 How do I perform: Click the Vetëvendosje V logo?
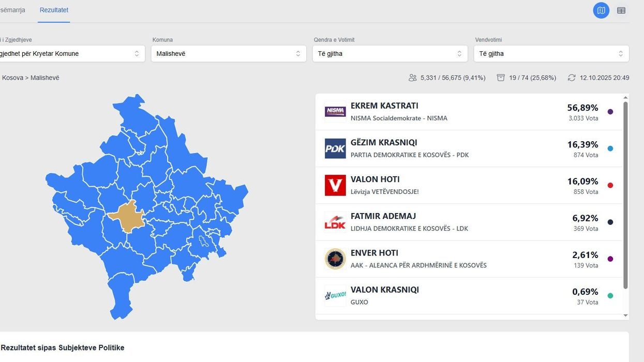coord(335,185)
